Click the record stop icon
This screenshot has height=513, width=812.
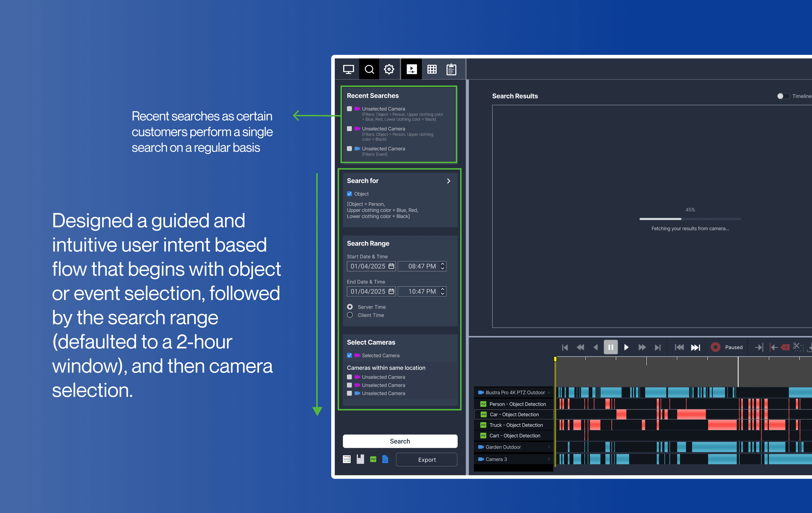pos(715,347)
